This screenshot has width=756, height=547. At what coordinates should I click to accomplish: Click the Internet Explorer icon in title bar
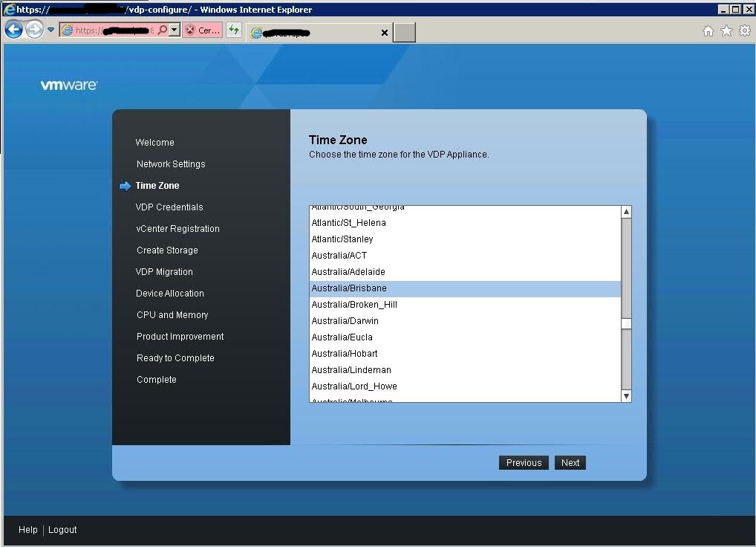coord(9,10)
